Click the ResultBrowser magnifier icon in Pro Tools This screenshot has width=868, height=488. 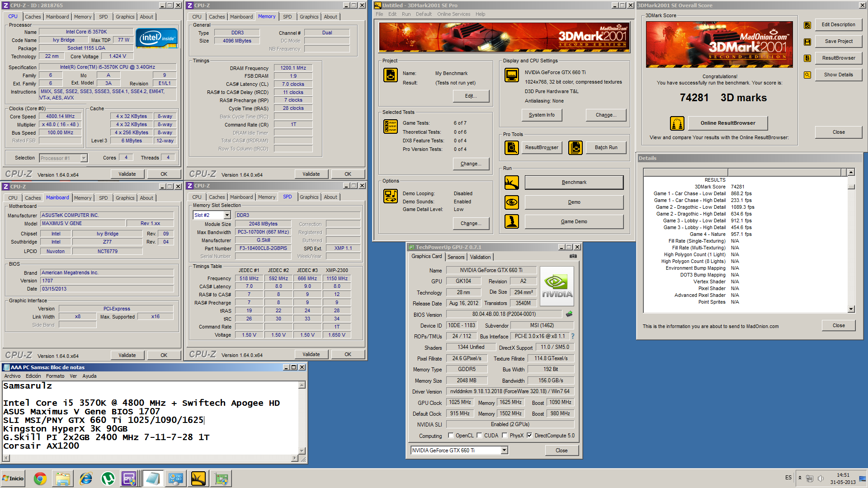[512, 147]
